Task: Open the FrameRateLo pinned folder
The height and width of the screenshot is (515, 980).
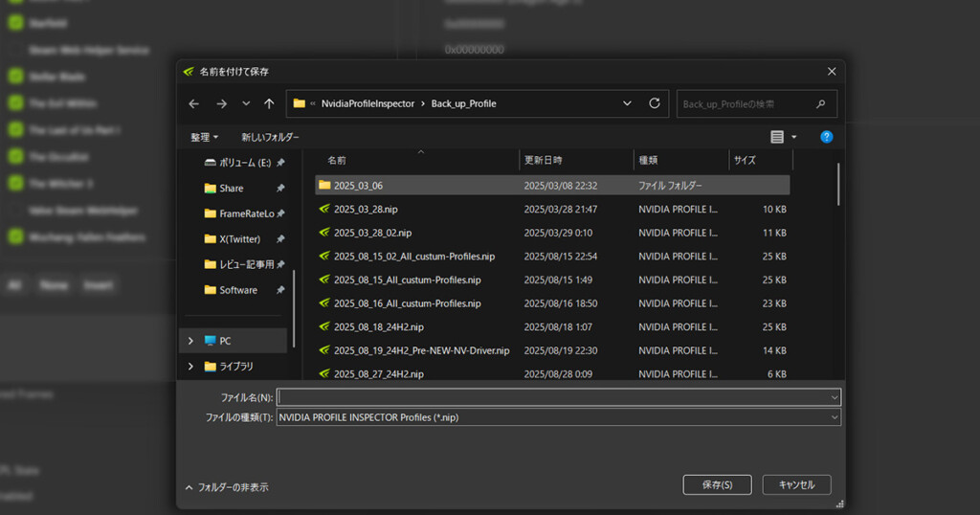Action: pos(239,213)
